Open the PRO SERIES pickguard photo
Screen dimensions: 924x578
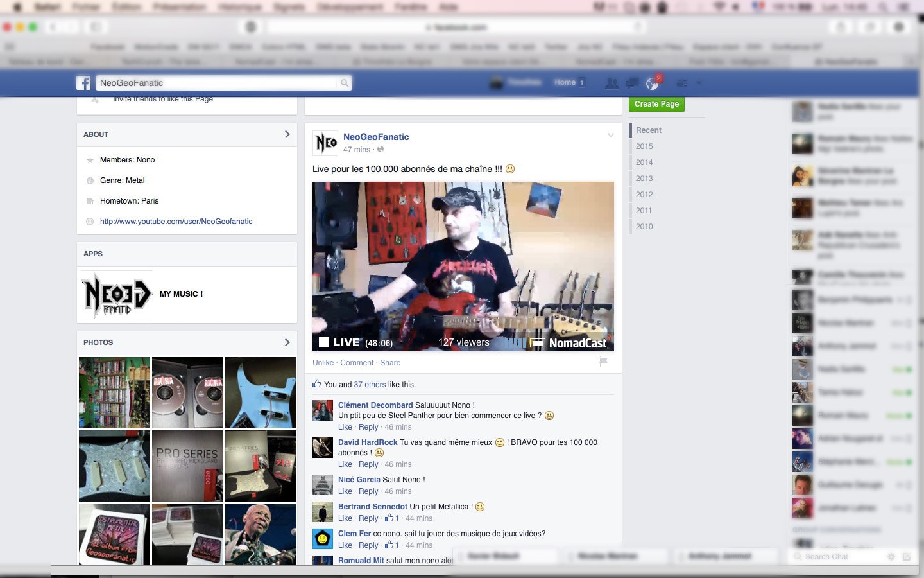[187, 466]
